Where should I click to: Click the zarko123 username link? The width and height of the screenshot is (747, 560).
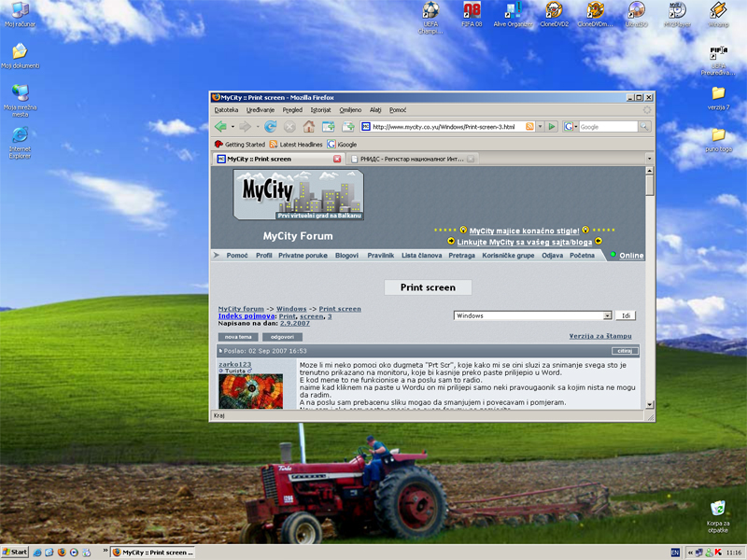click(x=235, y=364)
